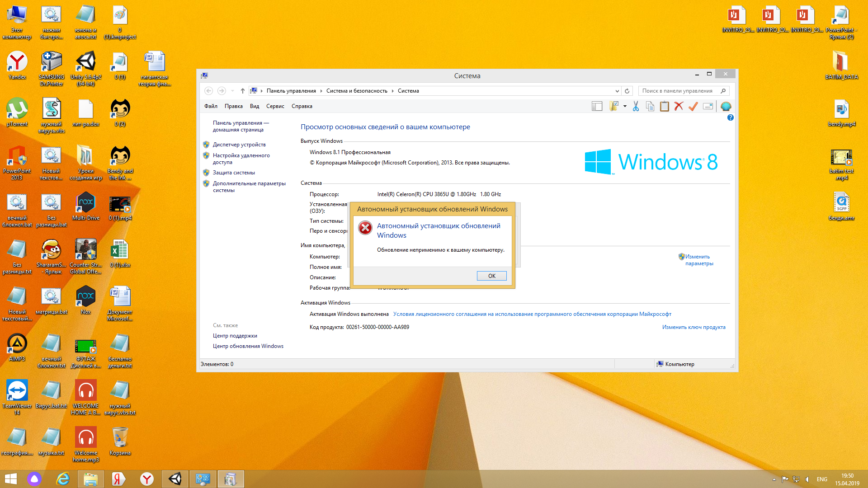The width and height of the screenshot is (868, 488).
Task: Click Настройка удалённого доступа option
Action: coord(241,157)
